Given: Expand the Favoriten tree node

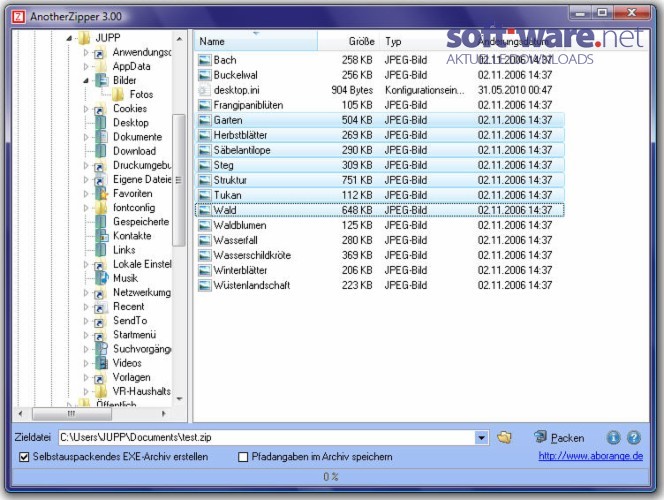Looking at the screenshot, I should pyautogui.click(x=86, y=193).
